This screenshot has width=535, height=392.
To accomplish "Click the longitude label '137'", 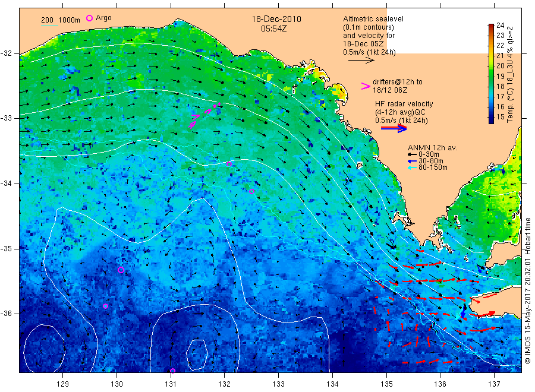I will pos(494,384).
